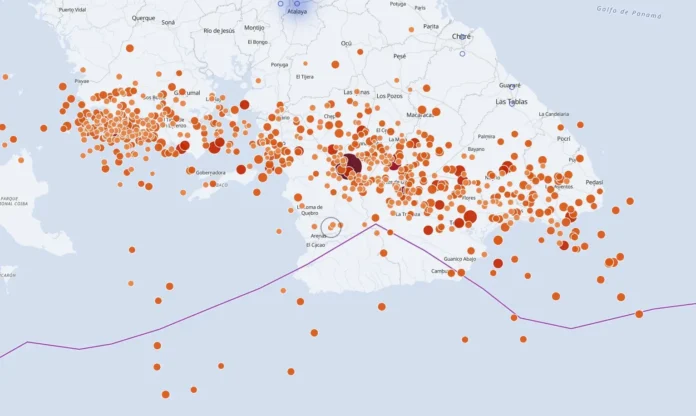The height and width of the screenshot is (416, 696).
Task: Click the hollow circle marker at Las Tablas
Action: click(512, 103)
